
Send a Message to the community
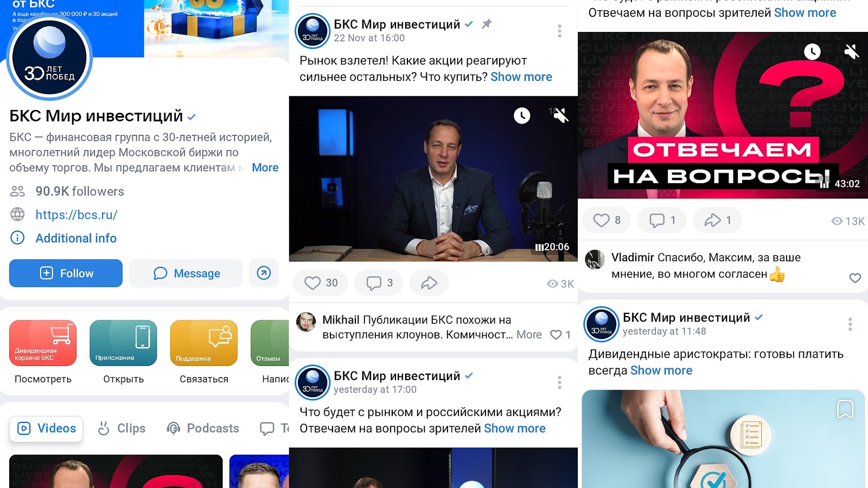(186, 273)
